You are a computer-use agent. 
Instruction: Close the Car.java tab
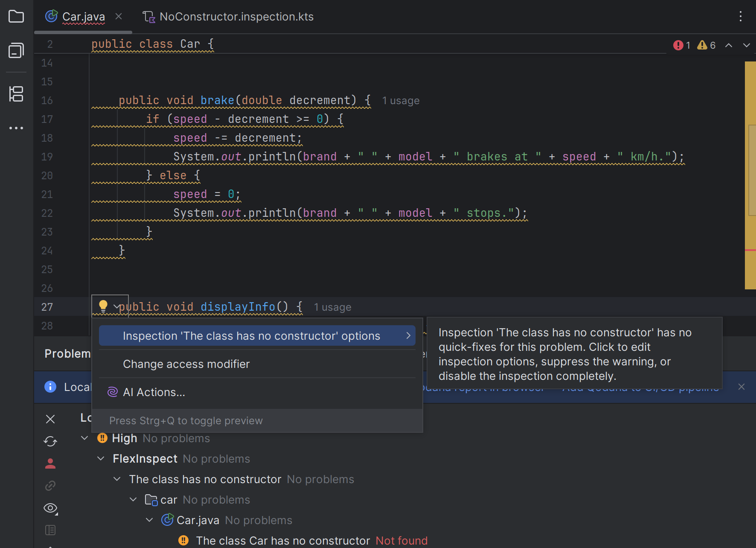(119, 16)
